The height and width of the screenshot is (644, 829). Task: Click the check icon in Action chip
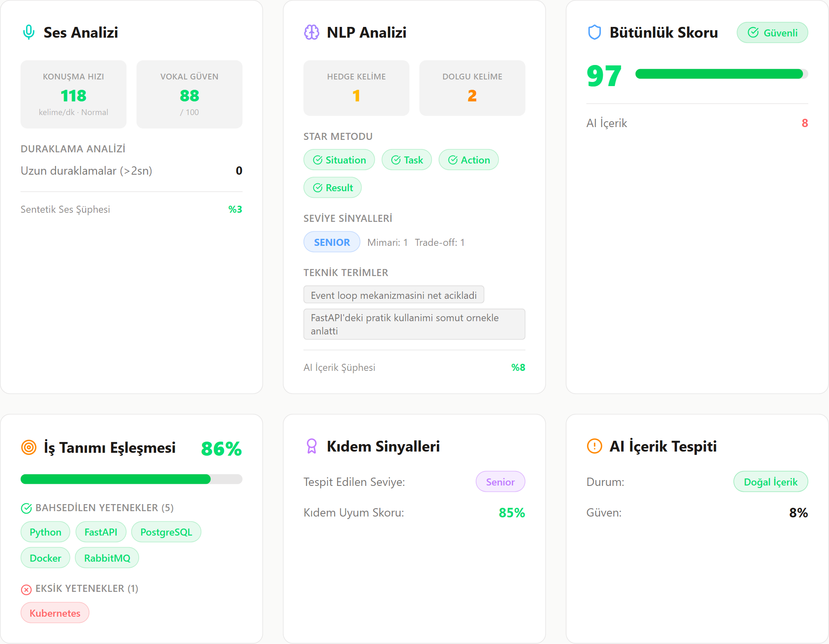coord(453,160)
